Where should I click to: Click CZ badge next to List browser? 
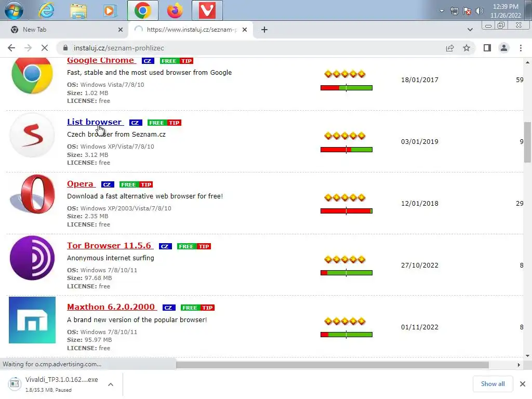(135, 123)
